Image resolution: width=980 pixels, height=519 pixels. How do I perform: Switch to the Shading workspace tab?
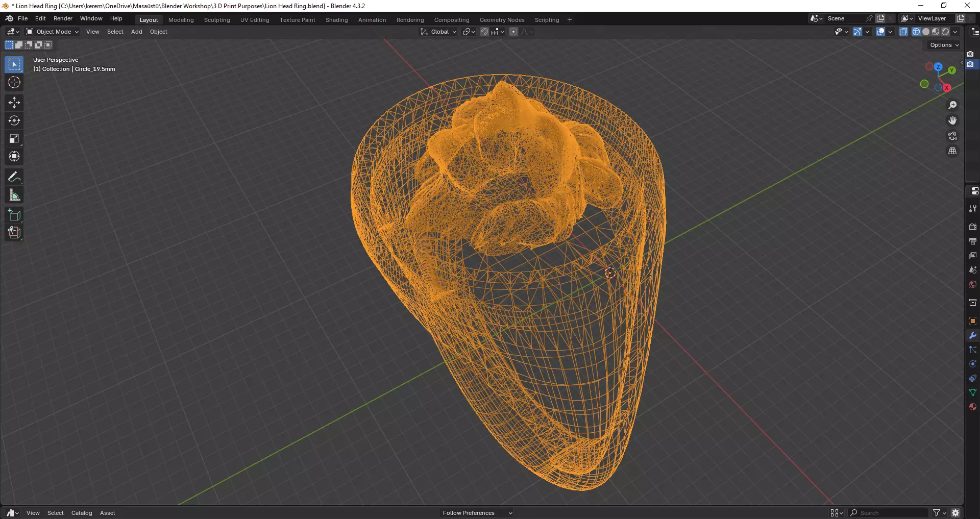[x=336, y=20]
